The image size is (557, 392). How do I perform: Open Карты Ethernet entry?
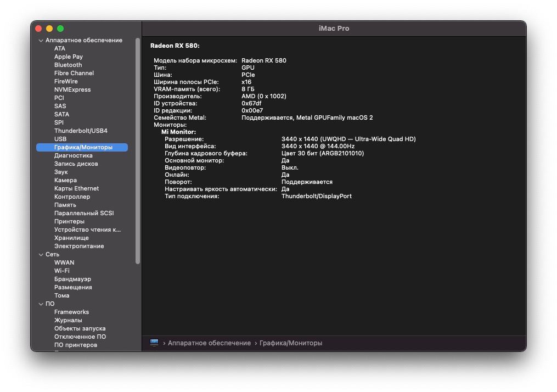click(x=76, y=188)
